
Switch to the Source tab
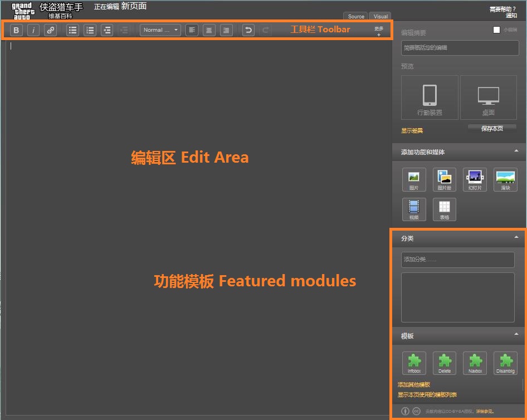pos(356,17)
